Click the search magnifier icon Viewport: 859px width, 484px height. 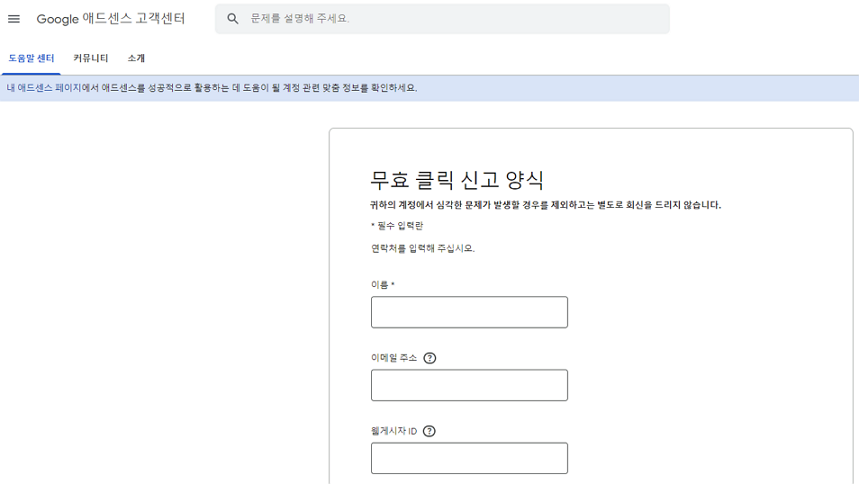pos(233,19)
